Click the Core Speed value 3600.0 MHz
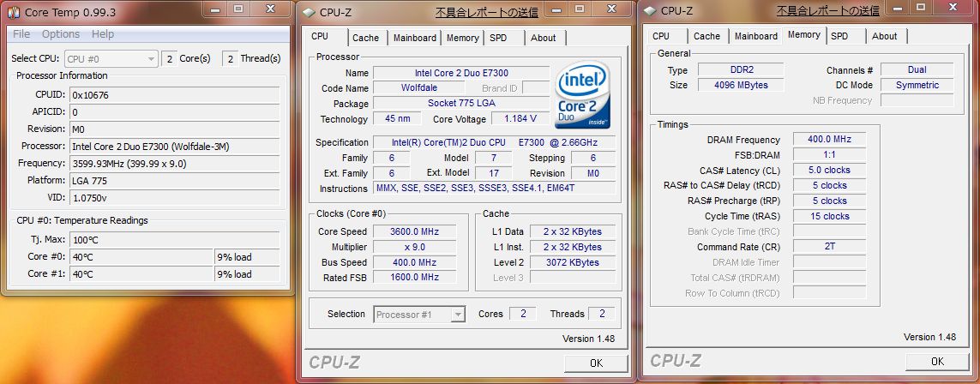Viewport: 980px width, 384px height. tap(414, 231)
